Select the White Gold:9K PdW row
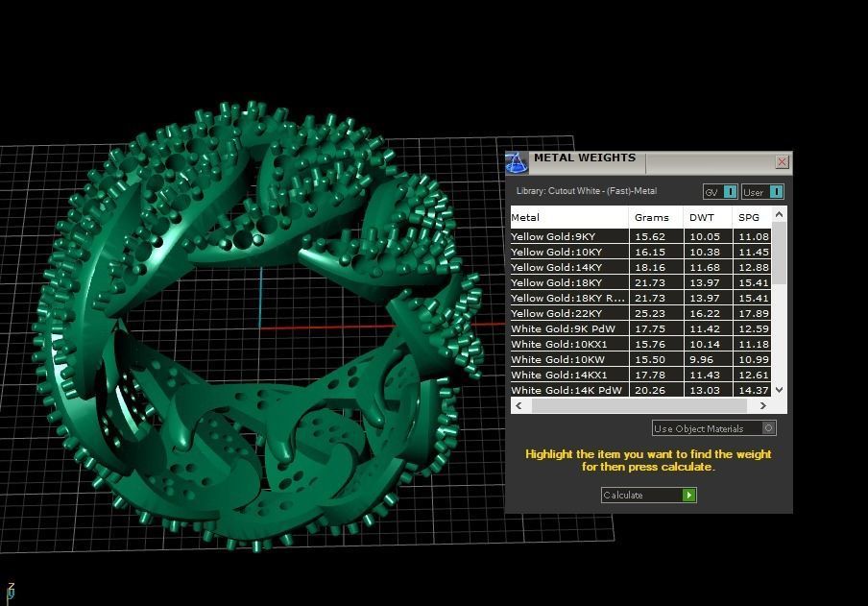This screenshot has height=606, width=868. point(640,328)
